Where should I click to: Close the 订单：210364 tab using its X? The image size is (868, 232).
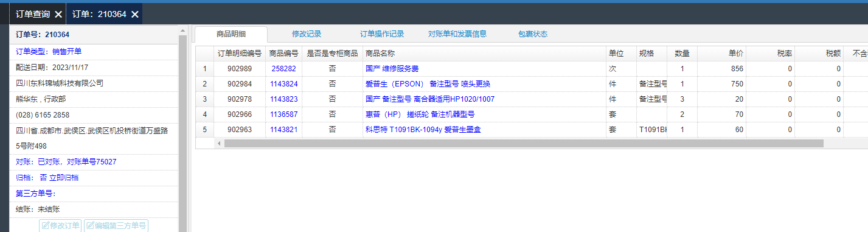tap(135, 14)
